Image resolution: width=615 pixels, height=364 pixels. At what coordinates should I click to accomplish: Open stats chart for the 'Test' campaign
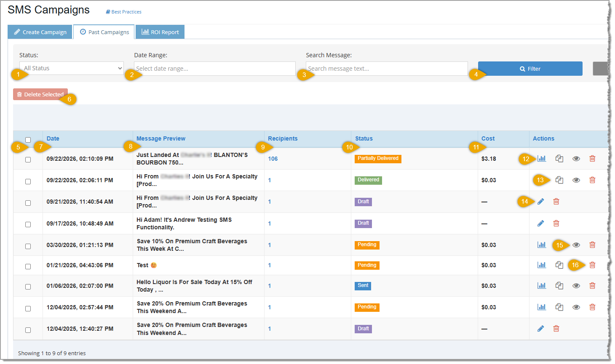(x=542, y=265)
